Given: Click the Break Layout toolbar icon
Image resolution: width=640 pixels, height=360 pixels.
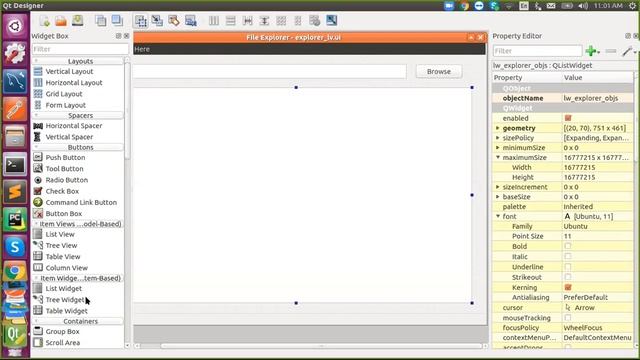Looking at the screenshot, I should pyautogui.click(x=314, y=20).
